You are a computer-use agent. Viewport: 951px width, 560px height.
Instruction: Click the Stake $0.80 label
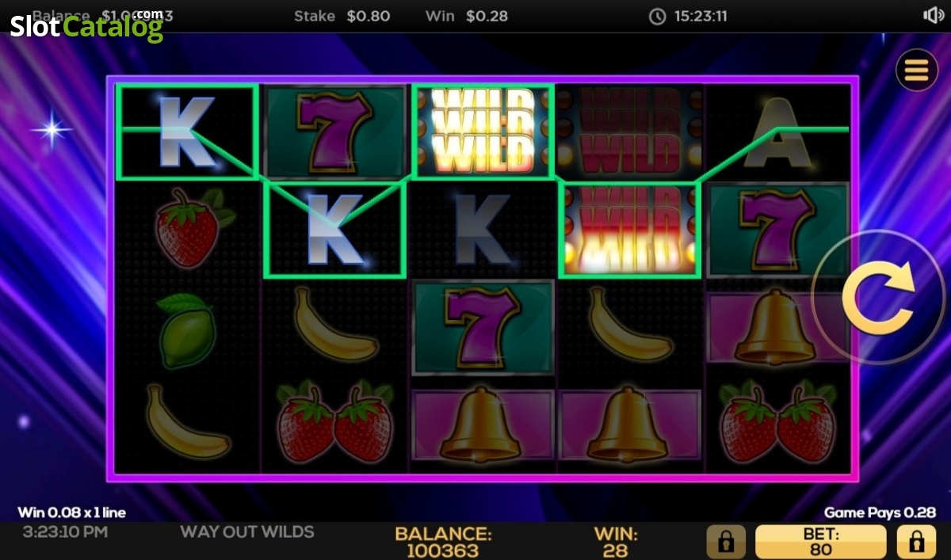pyautogui.click(x=342, y=16)
